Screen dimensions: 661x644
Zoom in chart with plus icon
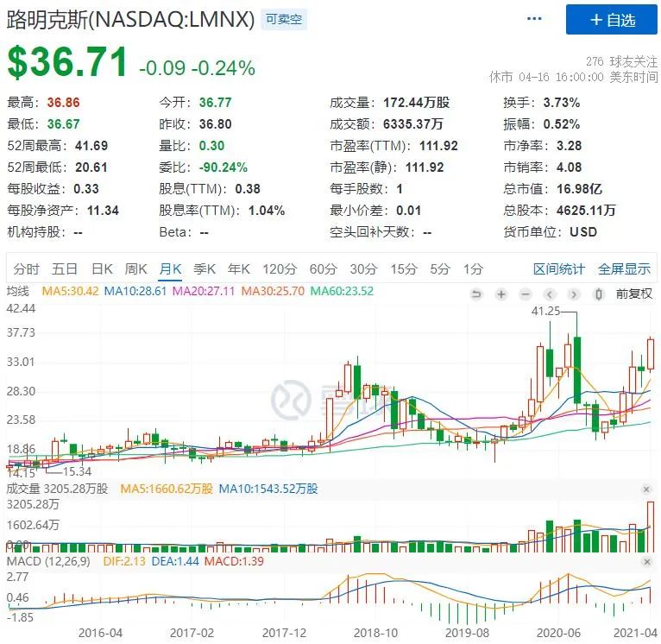500,294
